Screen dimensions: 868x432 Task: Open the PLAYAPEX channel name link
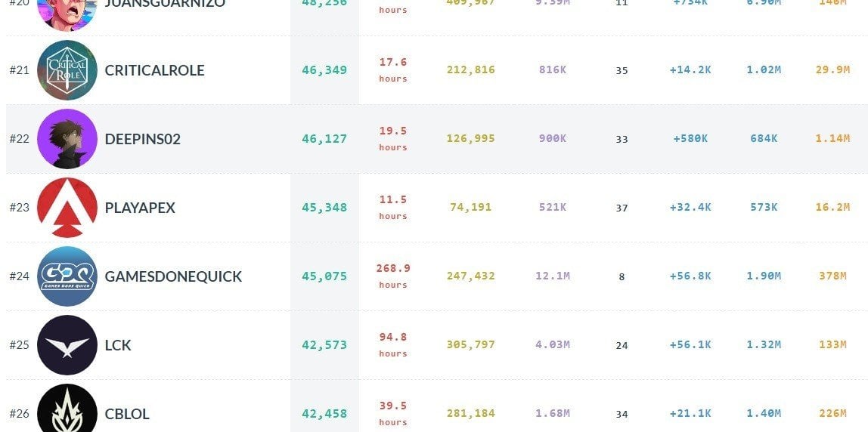(140, 208)
